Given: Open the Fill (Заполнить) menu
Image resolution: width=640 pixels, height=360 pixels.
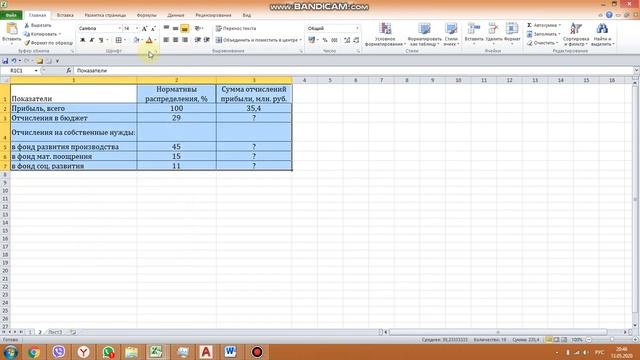Looking at the screenshot, I should point(544,34).
